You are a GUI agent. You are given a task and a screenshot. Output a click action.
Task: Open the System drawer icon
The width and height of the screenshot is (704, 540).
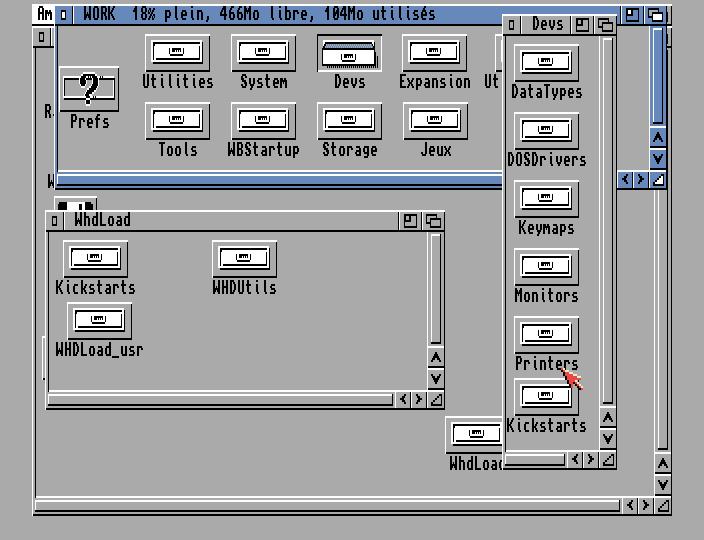click(263, 53)
